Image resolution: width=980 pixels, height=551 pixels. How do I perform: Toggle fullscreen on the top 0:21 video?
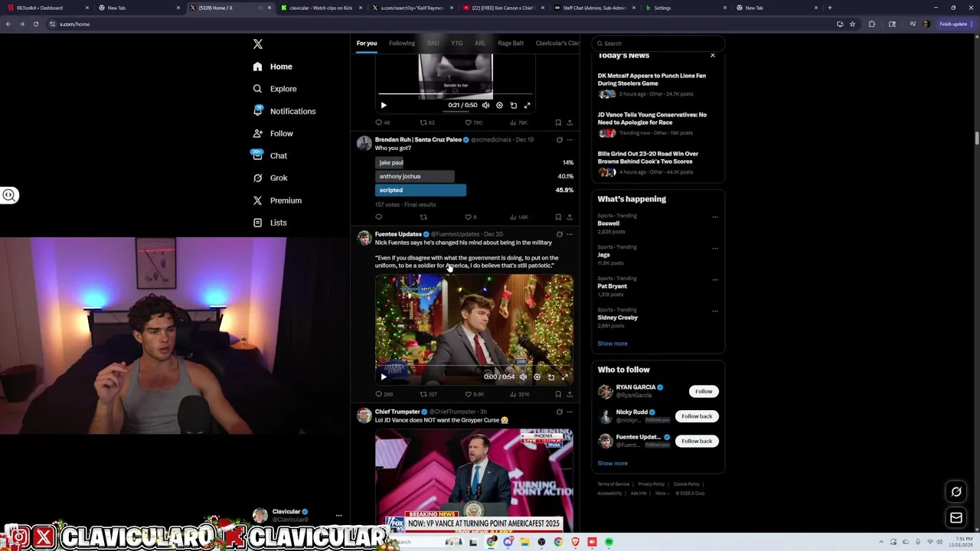527,105
